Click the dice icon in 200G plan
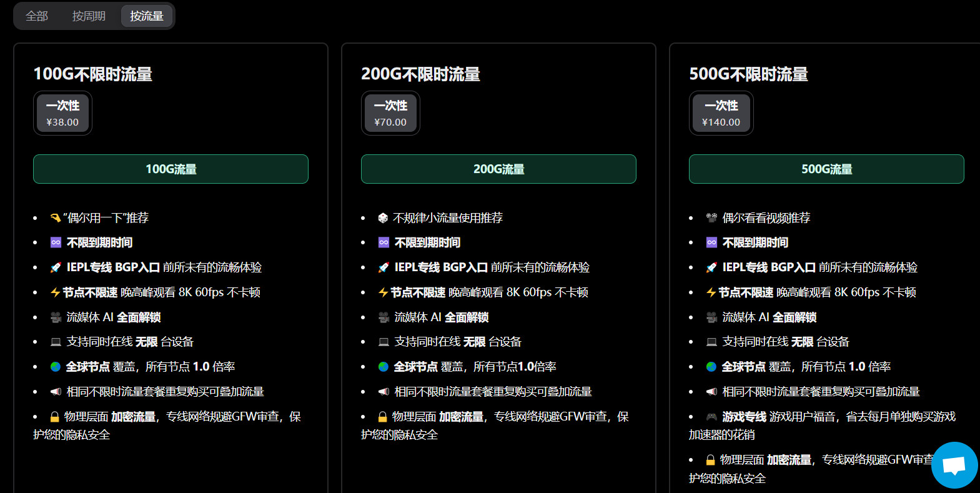The width and height of the screenshot is (980, 493). tap(384, 218)
